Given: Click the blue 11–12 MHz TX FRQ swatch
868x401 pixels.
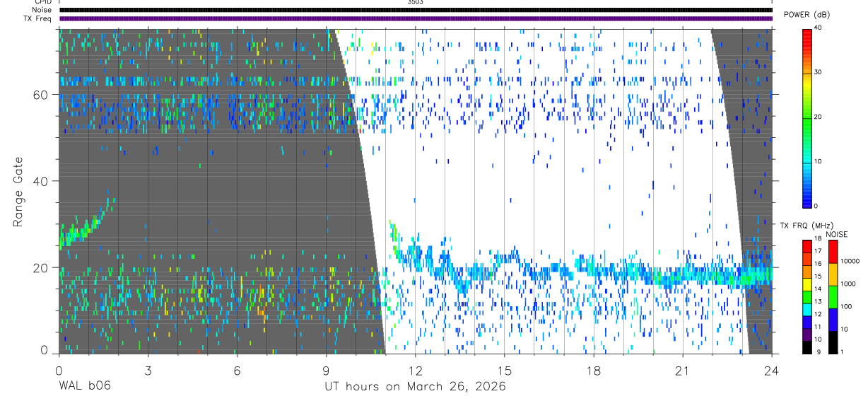Looking at the screenshot, I should (807, 322).
